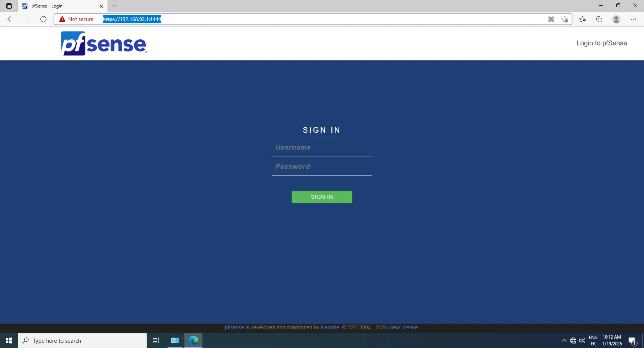This screenshot has height=348, width=644.
Task: Open the View license link
Action: coord(403,327)
